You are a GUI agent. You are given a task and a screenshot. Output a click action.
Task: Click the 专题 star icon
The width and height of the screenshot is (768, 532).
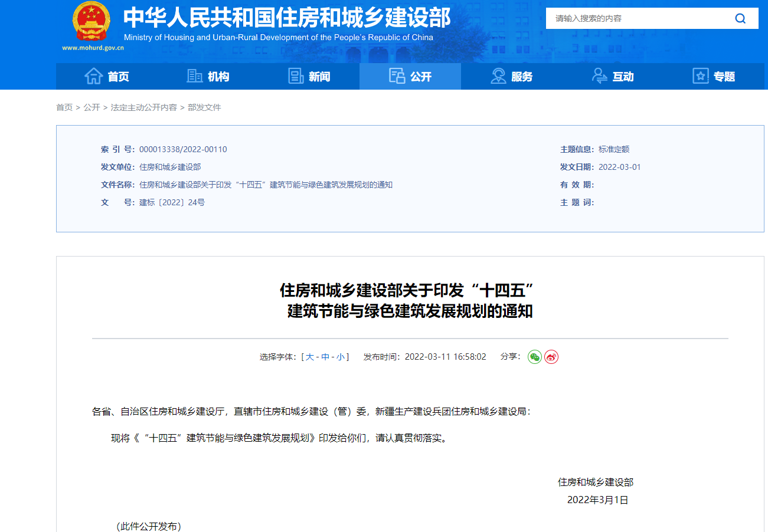[x=700, y=76]
